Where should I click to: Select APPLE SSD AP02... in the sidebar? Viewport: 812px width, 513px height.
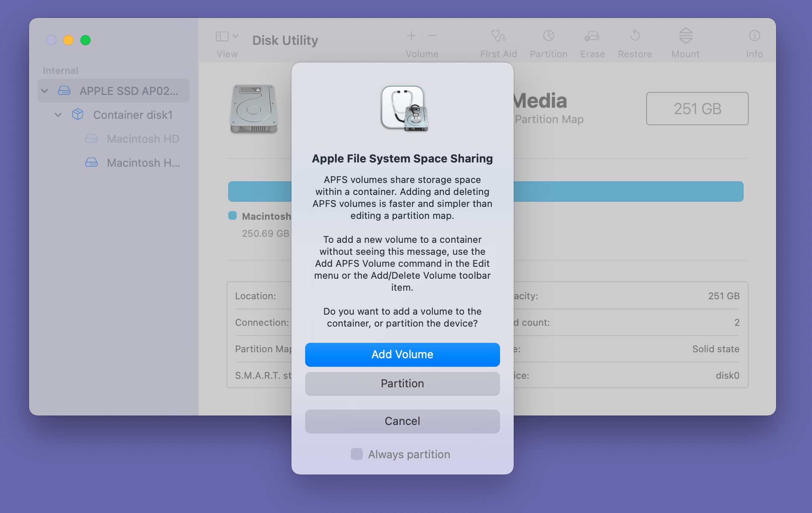coord(114,91)
